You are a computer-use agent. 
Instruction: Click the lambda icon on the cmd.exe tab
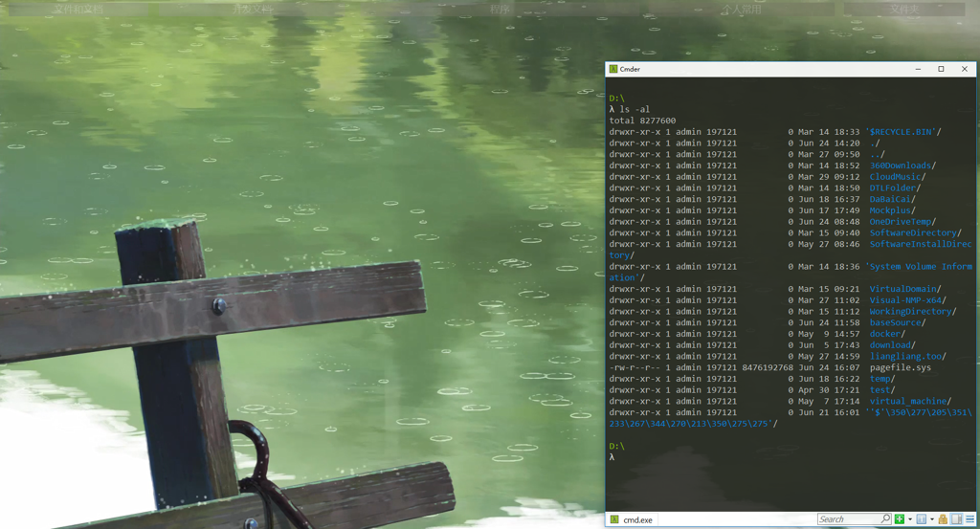[x=614, y=519]
